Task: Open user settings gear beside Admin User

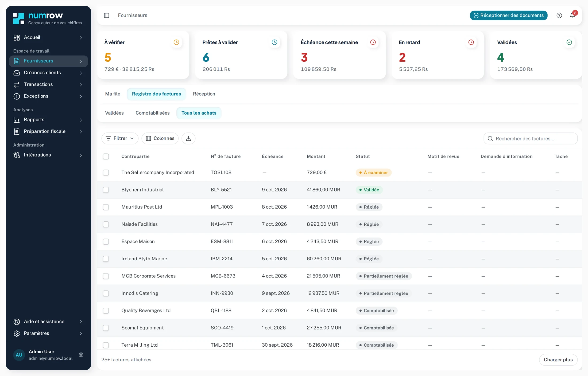Action: [81, 355]
